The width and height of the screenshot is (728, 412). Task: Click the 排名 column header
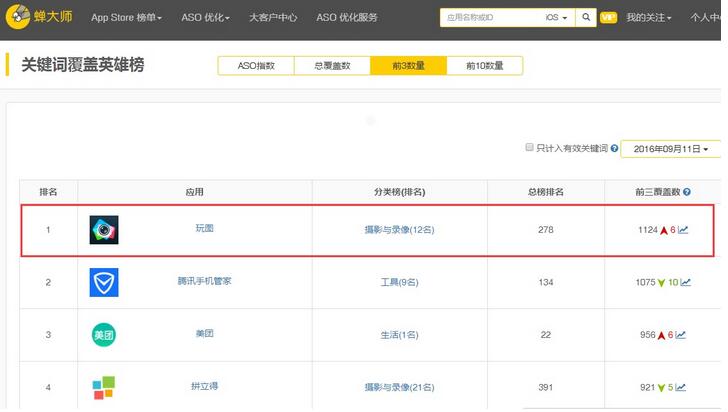click(48, 191)
